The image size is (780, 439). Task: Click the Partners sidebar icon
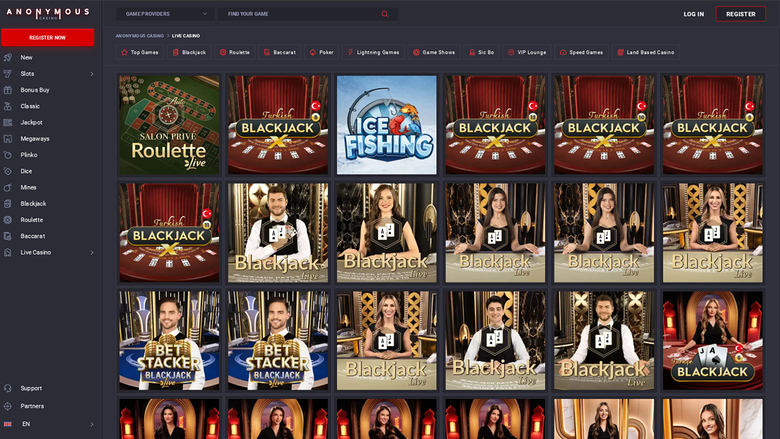(7, 406)
